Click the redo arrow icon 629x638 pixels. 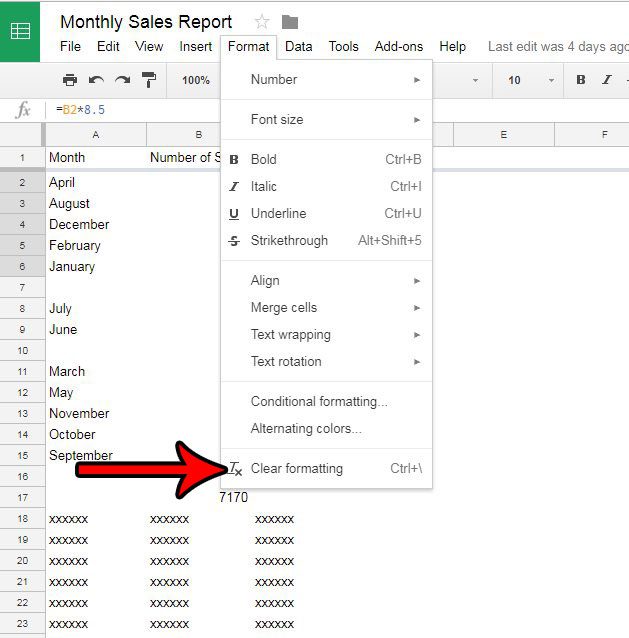click(122, 80)
